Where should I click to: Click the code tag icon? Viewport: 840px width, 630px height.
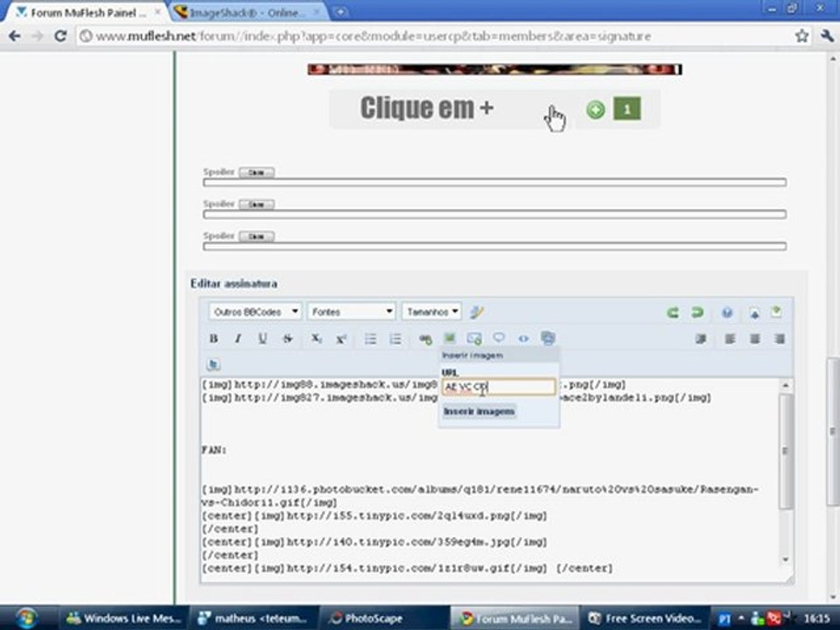coord(523,339)
